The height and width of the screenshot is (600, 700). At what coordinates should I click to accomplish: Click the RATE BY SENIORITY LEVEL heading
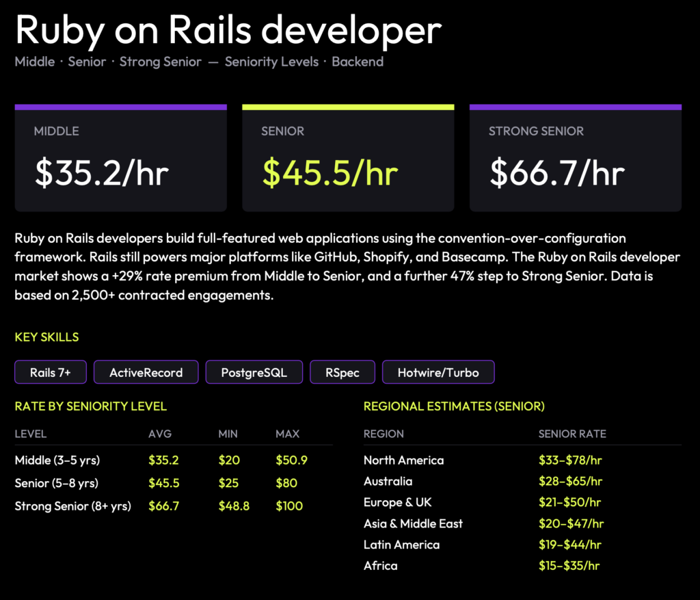pos(91,406)
